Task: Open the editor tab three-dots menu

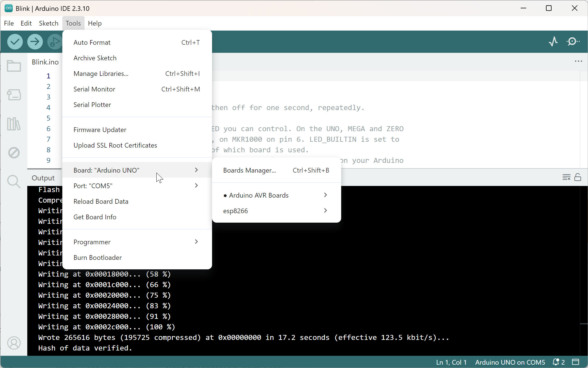Action: pos(579,61)
